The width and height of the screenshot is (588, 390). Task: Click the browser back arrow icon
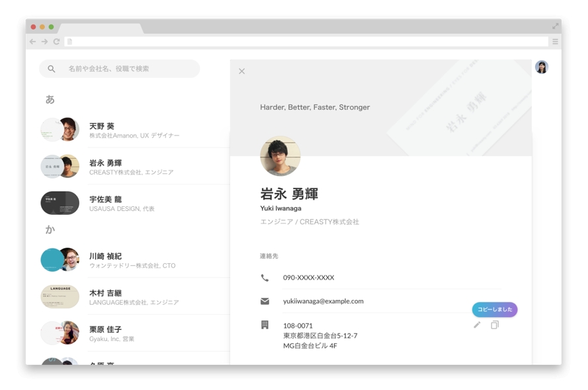[x=32, y=41]
